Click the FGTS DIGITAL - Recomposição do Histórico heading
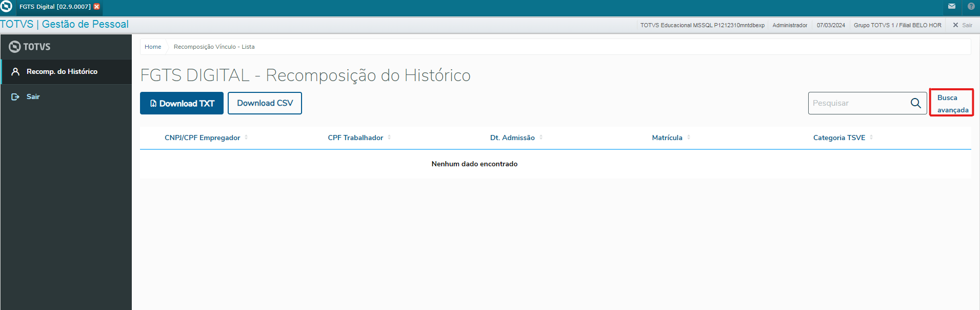980x310 pixels. tap(305, 75)
